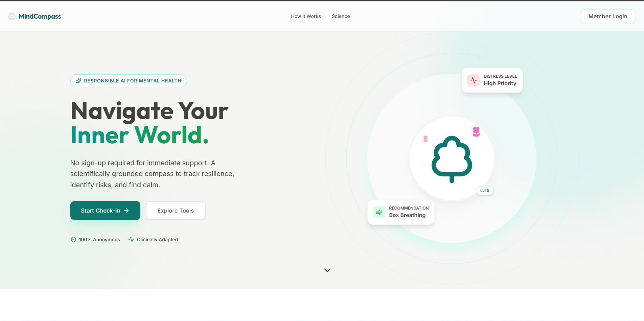Image resolution: width=644 pixels, height=321 pixels.
Task: Open the How it Works section
Action: (x=305, y=16)
